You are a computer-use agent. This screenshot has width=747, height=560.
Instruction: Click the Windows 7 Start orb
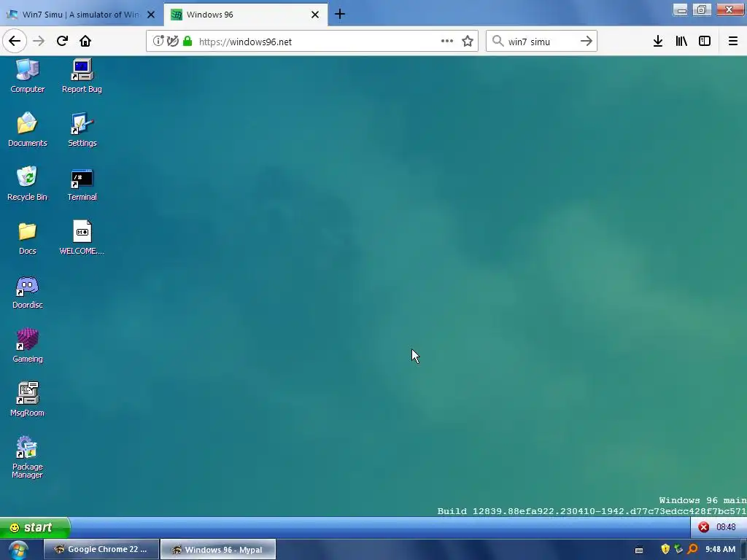click(18, 550)
